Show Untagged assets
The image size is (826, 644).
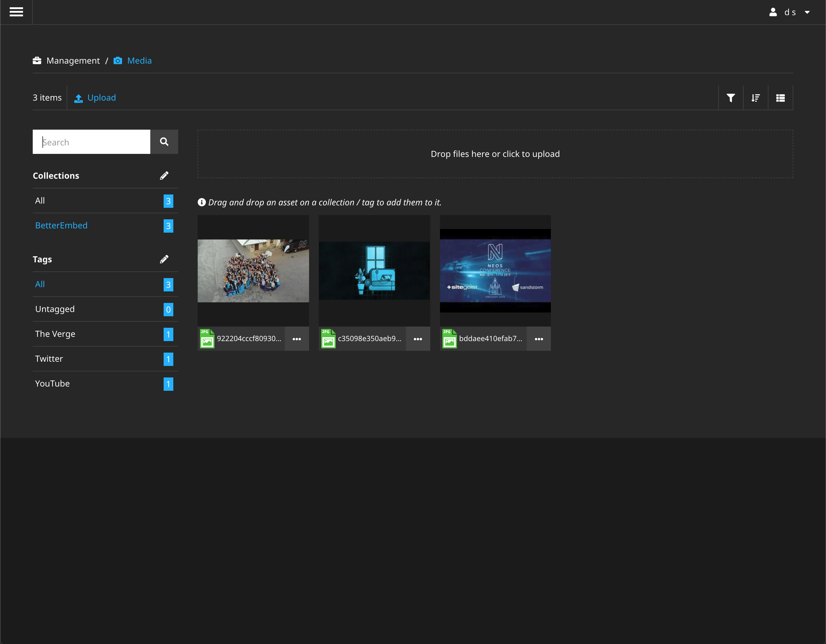tap(105, 309)
